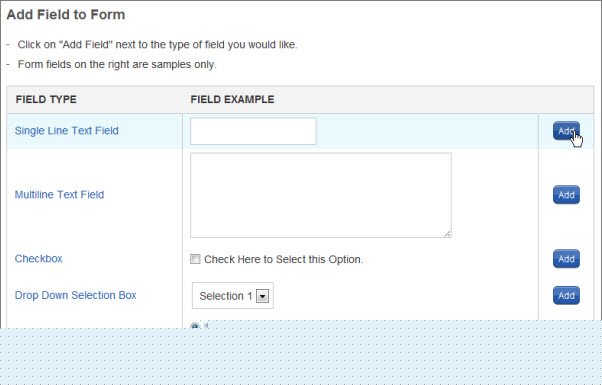The width and height of the screenshot is (602, 385).
Task: Click Add button for Single Line Text Field
Action: point(566,131)
